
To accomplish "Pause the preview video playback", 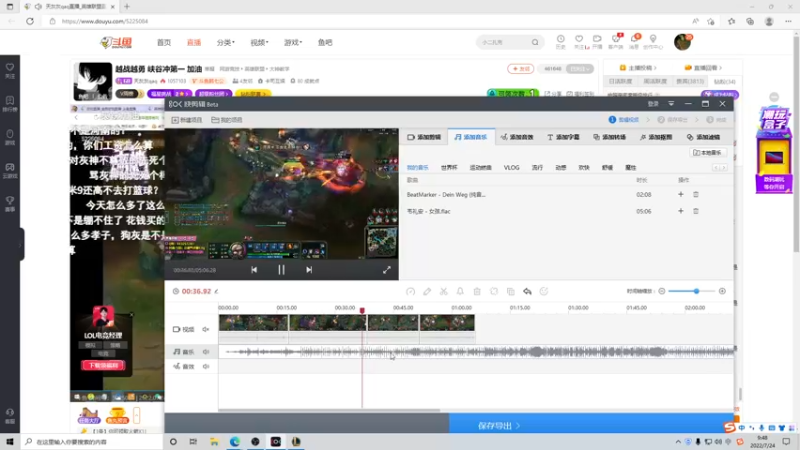I will (x=281, y=270).
